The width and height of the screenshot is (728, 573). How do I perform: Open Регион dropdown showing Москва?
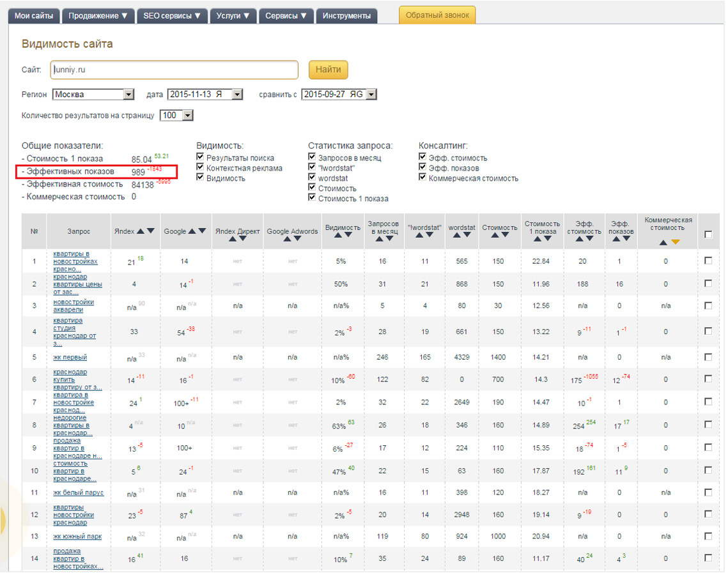(x=93, y=95)
